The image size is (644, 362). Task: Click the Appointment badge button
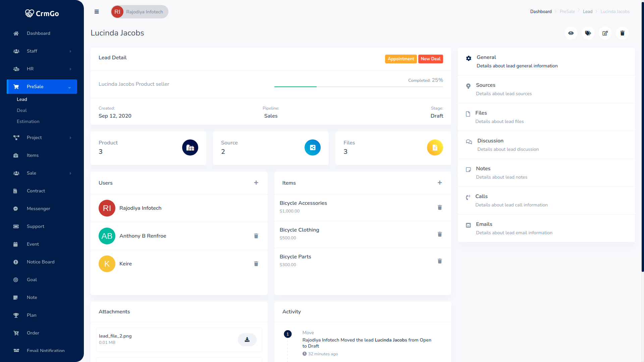[x=400, y=59]
